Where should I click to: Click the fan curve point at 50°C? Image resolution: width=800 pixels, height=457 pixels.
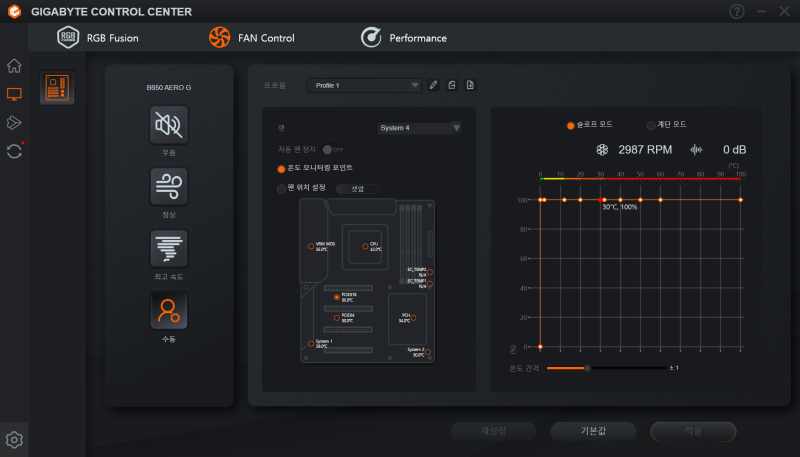coord(640,200)
